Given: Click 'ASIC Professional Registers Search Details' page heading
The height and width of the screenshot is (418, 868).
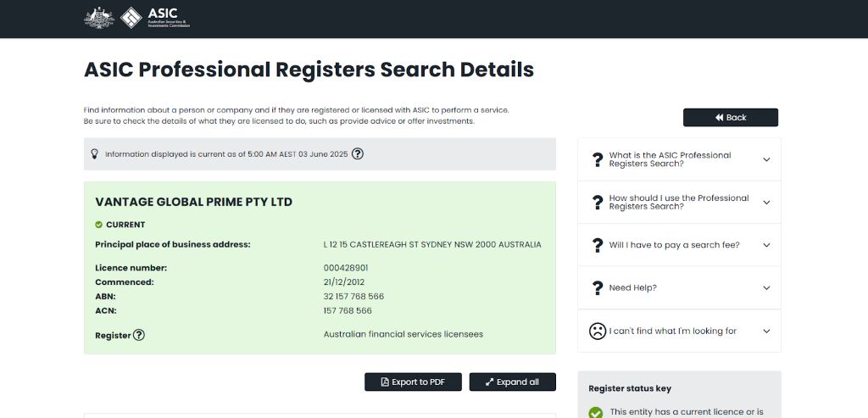Looking at the screenshot, I should pos(309,70).
